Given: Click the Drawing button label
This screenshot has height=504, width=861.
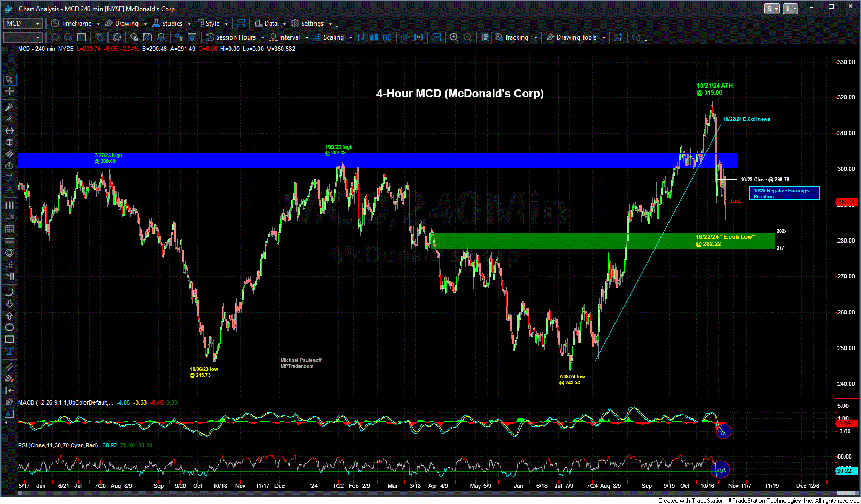Looking at the screenshot, I should [127, 24].
